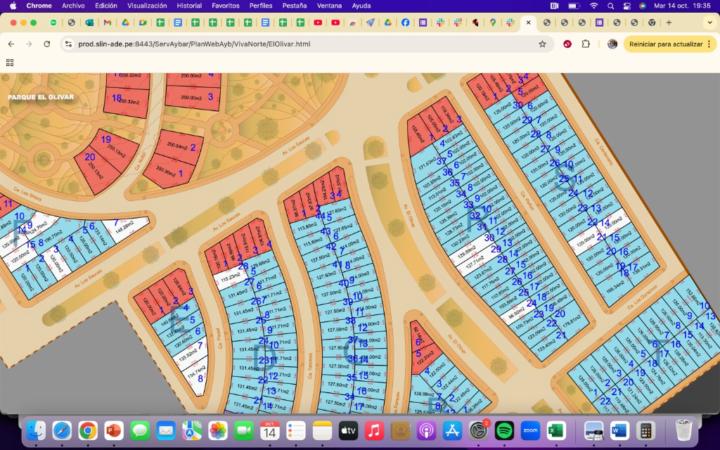Screen dimensions: 720x450
Task: Open the Visualización menu
Action: 146,5
